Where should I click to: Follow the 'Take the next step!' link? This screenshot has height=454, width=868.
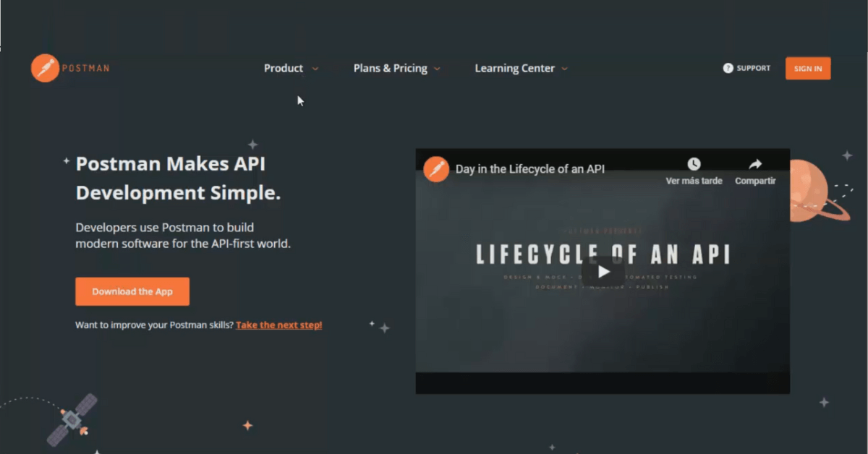click(278, 325)
